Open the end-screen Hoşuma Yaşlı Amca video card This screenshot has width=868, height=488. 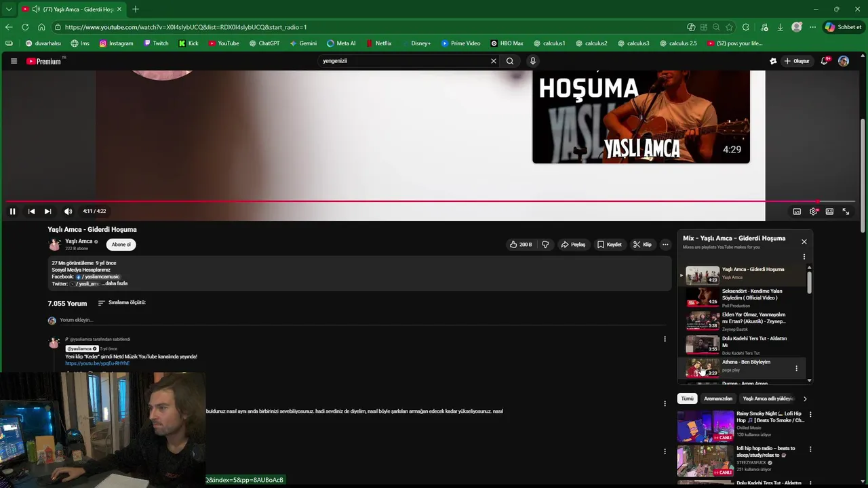point(641,117)
